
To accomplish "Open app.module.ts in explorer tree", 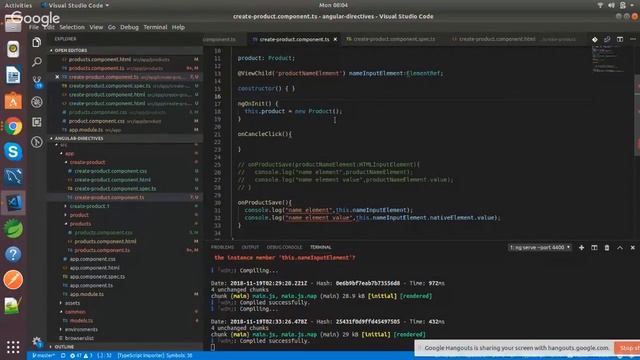I will [87, 294].
